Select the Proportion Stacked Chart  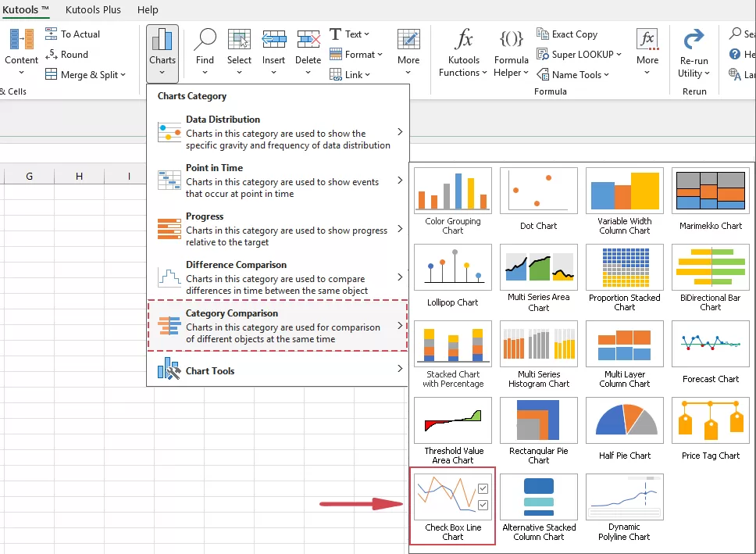click(x=624, y=278)
